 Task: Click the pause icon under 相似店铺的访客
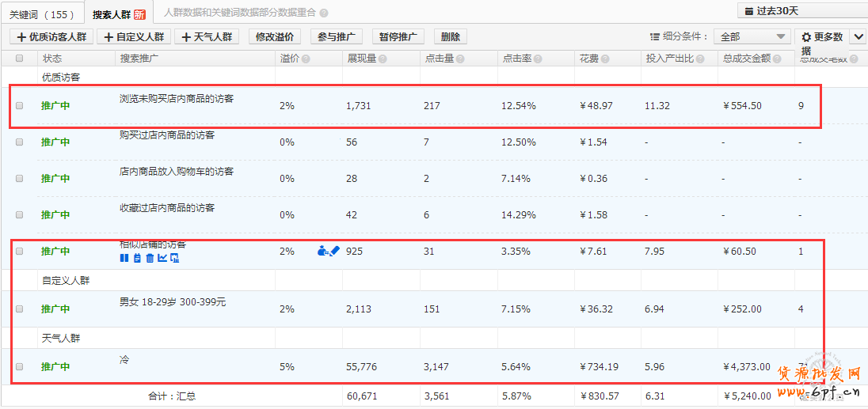pos(124,258)
